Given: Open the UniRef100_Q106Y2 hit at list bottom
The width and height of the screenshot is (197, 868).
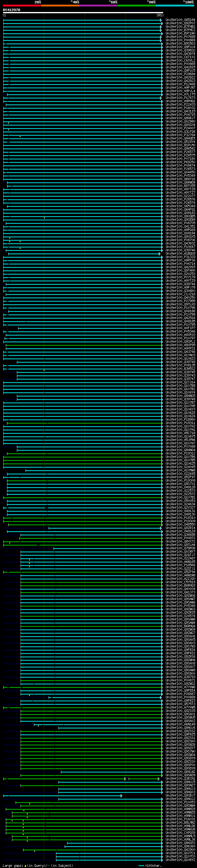Looking at the screenshot, I should [x=180, y=860].
